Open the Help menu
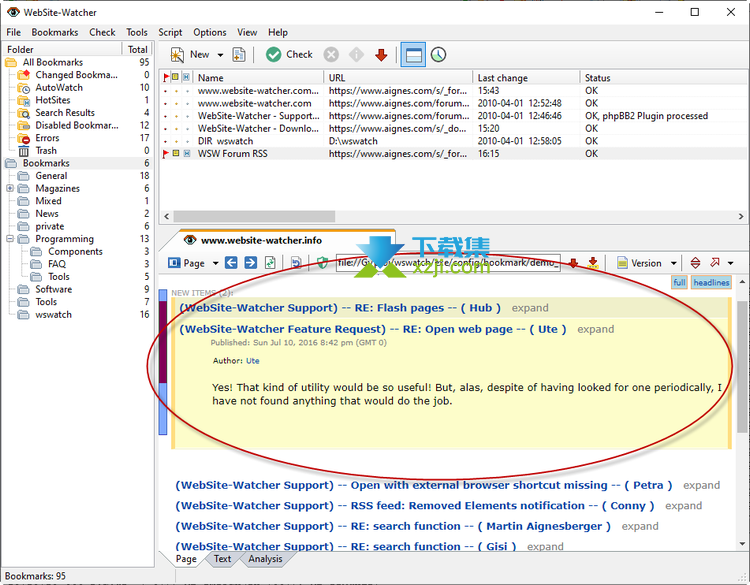The width and height of the screenshot is (750, 585). pyautogui.click(x=278, y=33)
